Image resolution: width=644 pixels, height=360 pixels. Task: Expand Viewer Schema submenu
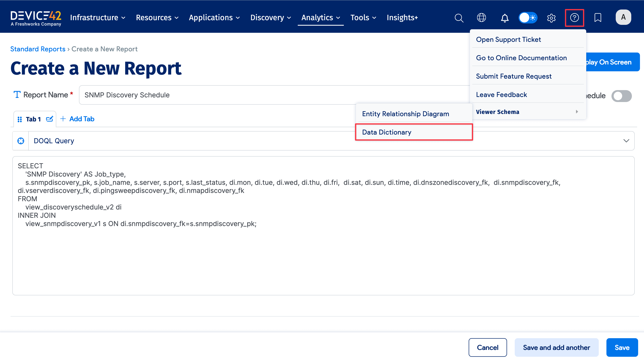pyautogui.click(x=527, y=112)
